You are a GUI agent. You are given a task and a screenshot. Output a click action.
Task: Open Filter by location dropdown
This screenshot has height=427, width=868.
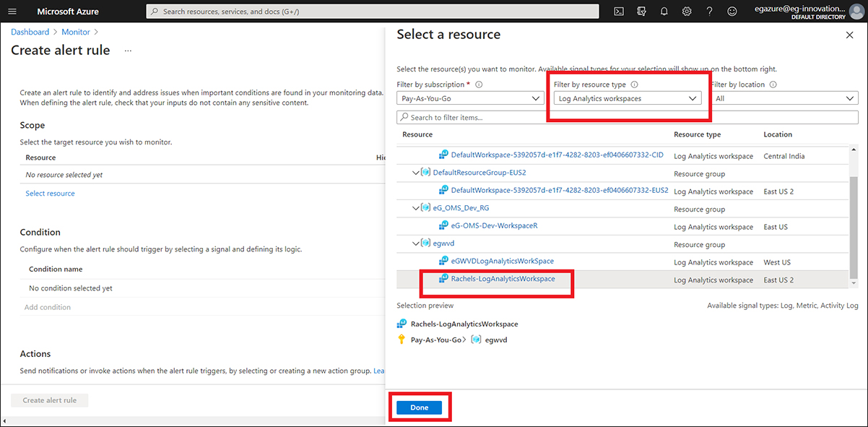[x=784, y=98]
